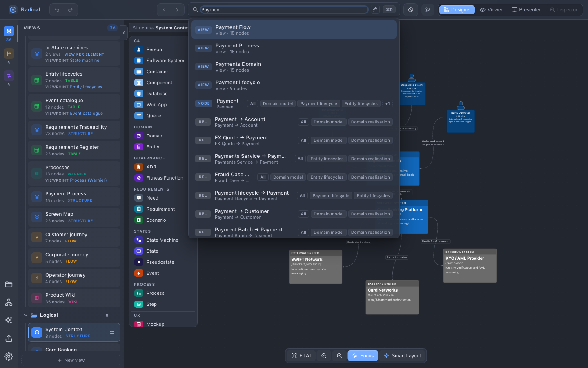Click the export icon in the left rail
This screenshot has width=588, height=368.
pos(9,338)
